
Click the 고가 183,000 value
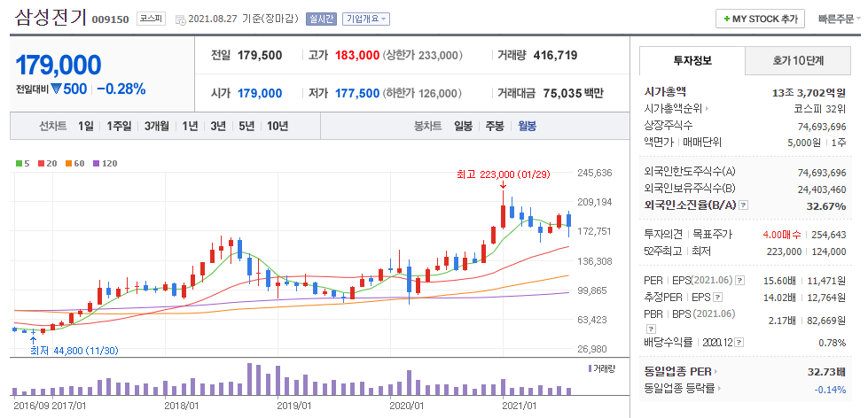click(x=356, y=55)
